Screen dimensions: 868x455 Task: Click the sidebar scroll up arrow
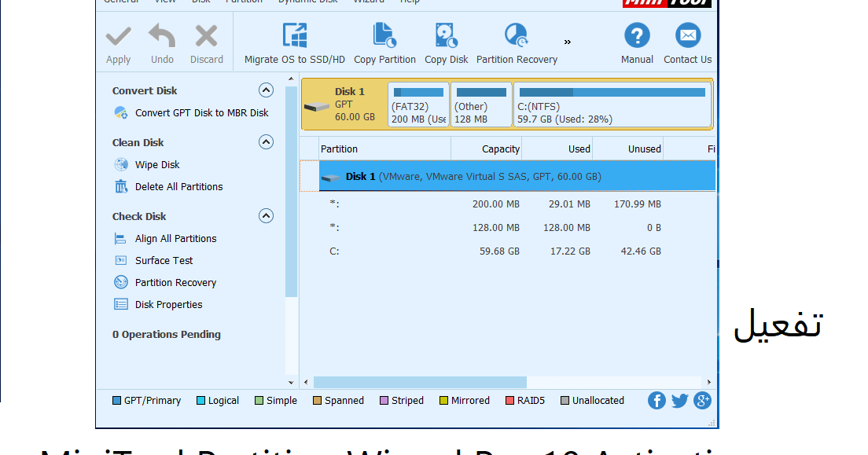click(x=291, y=79)
